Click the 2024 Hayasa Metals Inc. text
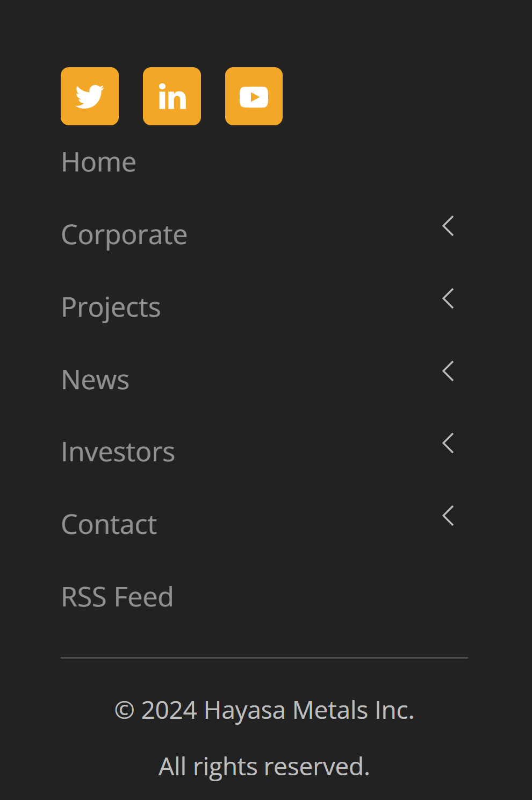The height and width of the screenshot is (800, 532). click(278, 710)
